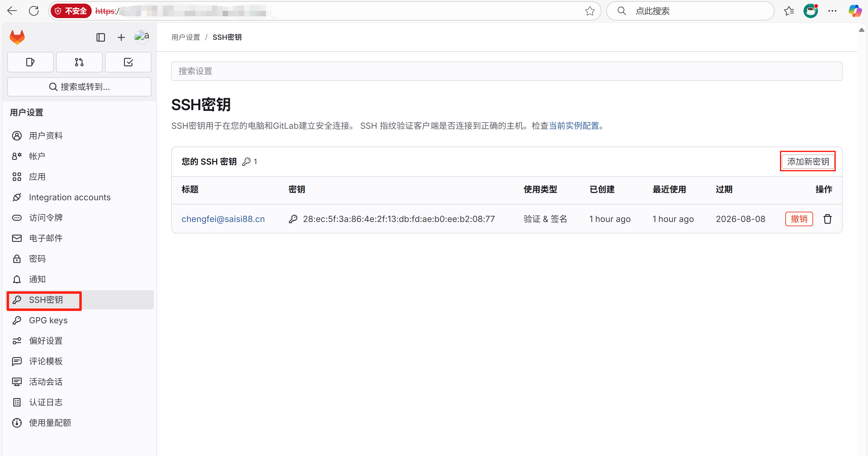This screenshot has height=456, width=868.
Task: Open the to-do list icon button
Action: click(x=128, y=62)
